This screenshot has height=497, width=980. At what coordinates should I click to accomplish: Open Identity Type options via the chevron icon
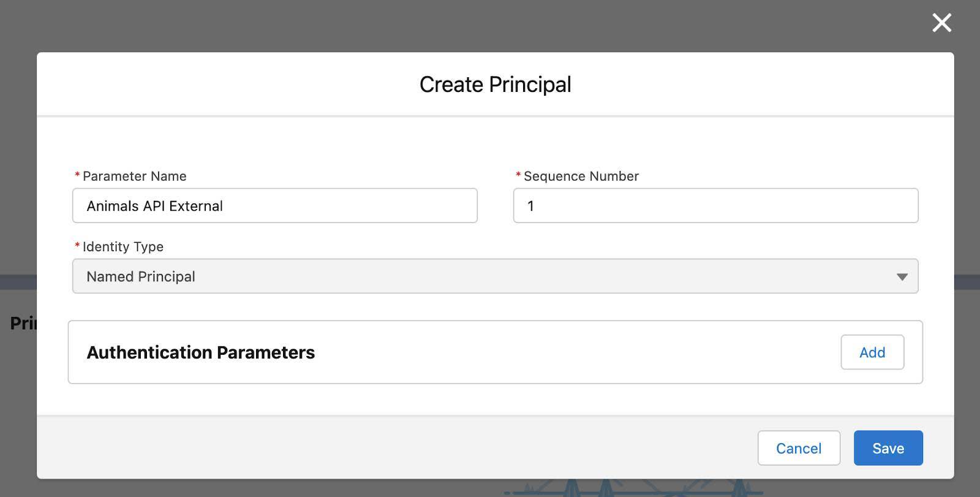pos(902,276)
